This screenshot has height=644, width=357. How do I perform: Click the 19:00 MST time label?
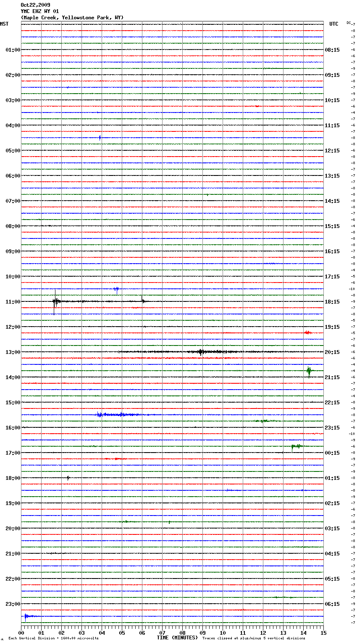pos(13,503)
